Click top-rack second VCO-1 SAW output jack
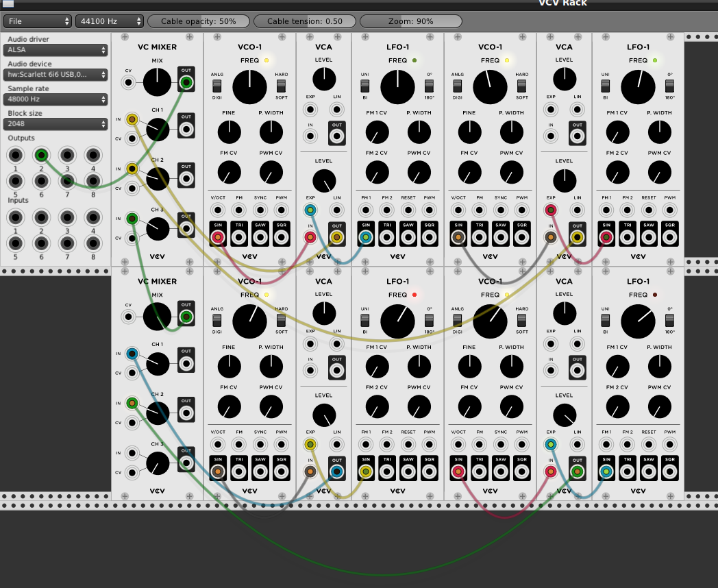The width and height of the screenshot is (718, 588). click(501, 237)
